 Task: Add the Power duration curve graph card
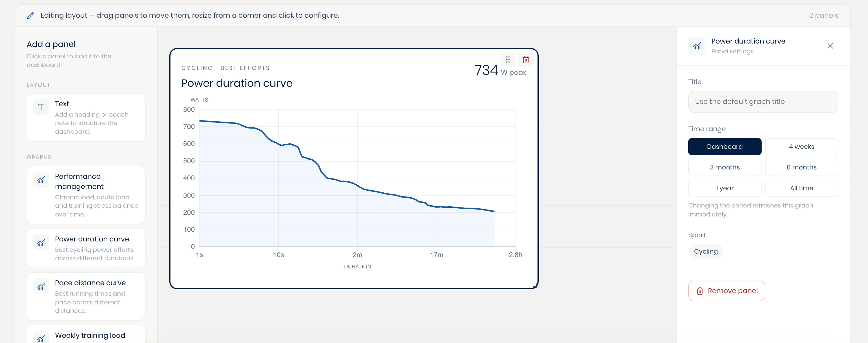coord(86,248)
